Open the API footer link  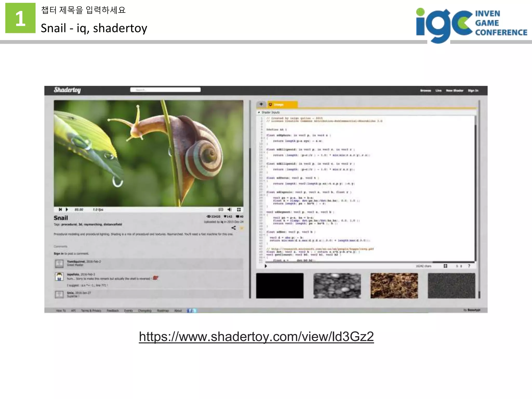click(73, 311)
